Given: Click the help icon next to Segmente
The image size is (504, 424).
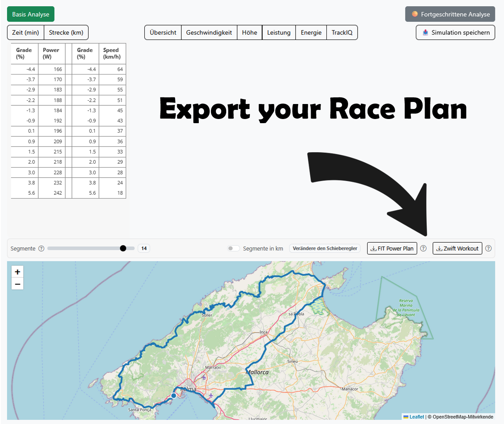Looking at the screenshot, I should pos(41,248).
